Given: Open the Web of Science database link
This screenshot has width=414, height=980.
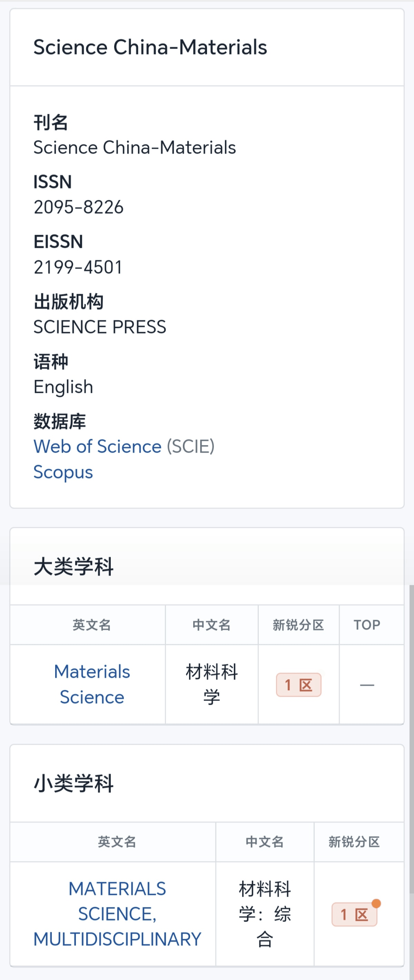Looking at the screenshot, I should pyautogui.click(x=97, y=447).
